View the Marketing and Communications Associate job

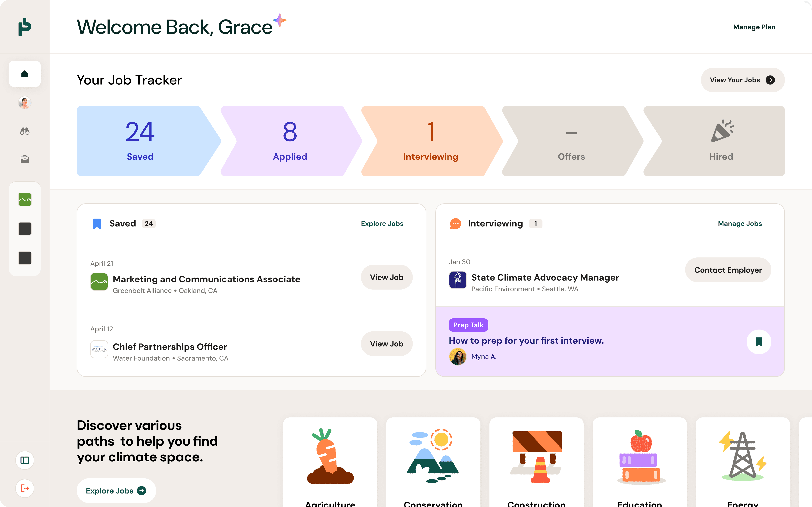(386, 277)
